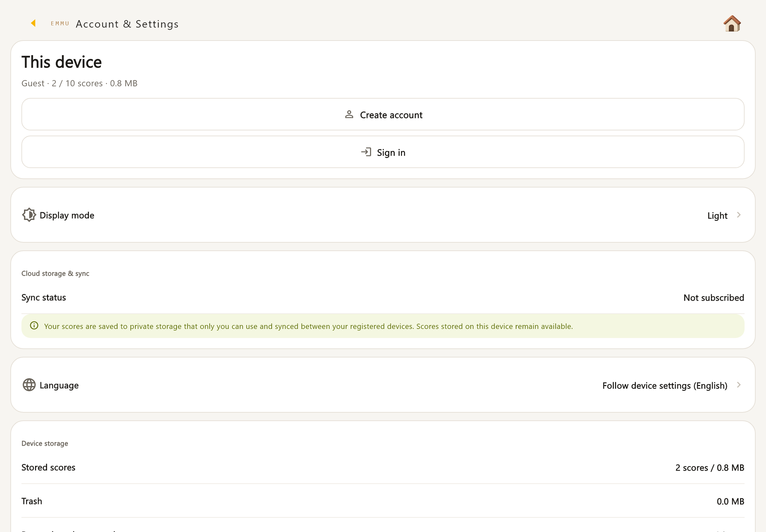Click the 'Language' label

click(x=59, y=385)
